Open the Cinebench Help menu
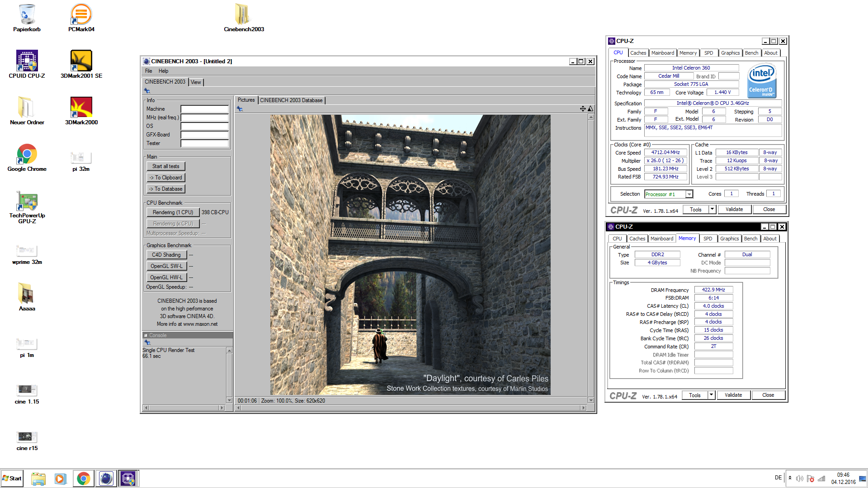 tap(163, 71)
